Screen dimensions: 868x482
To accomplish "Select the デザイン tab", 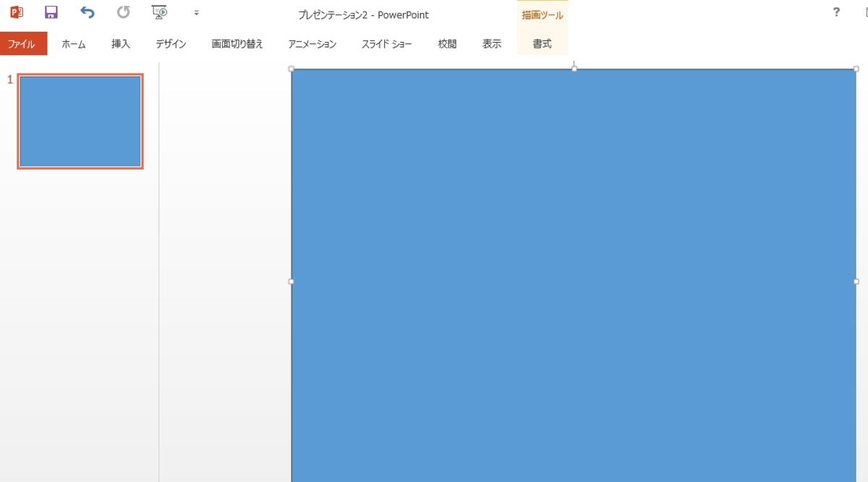I will point(171,44).
